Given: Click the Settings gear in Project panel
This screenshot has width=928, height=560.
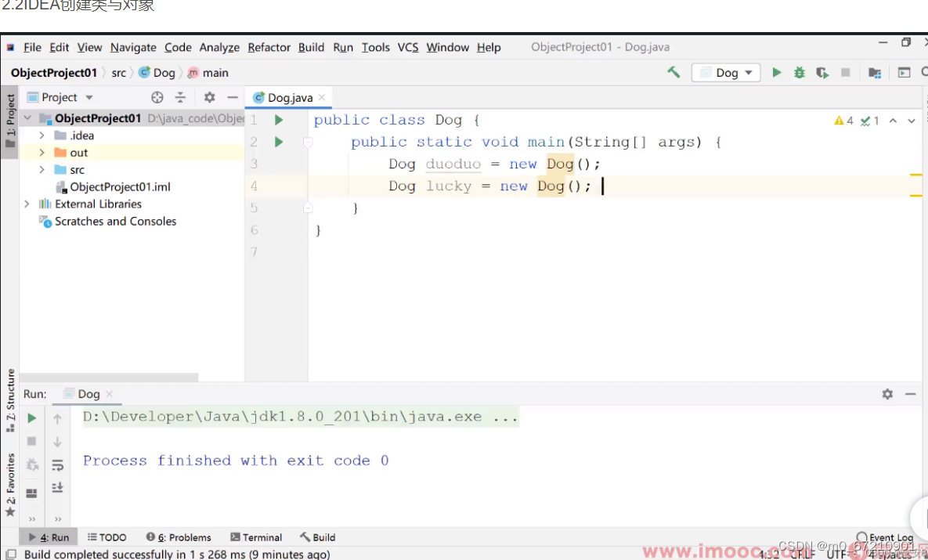Looking at the screenshot, I should tap(208, 96).
